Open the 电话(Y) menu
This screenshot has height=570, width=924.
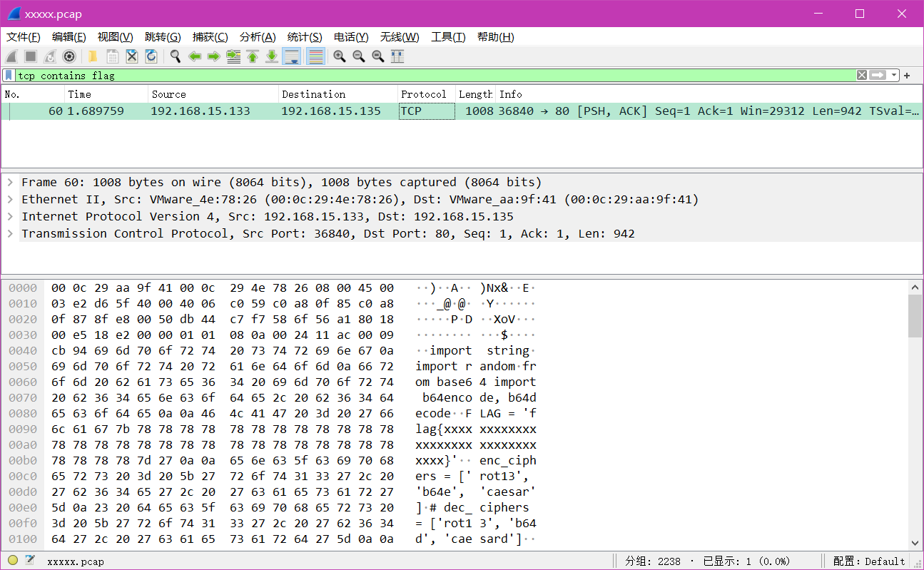click(351, 37)
